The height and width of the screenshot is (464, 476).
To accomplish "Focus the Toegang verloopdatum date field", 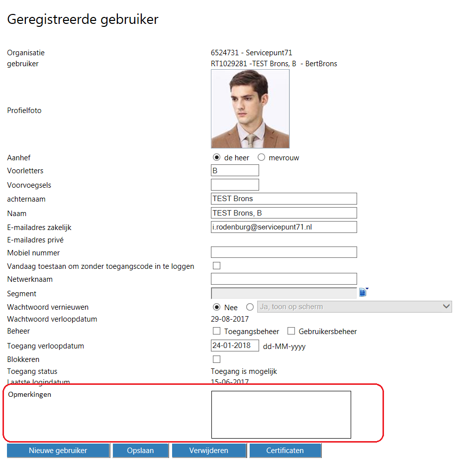I will click(235, 346).
